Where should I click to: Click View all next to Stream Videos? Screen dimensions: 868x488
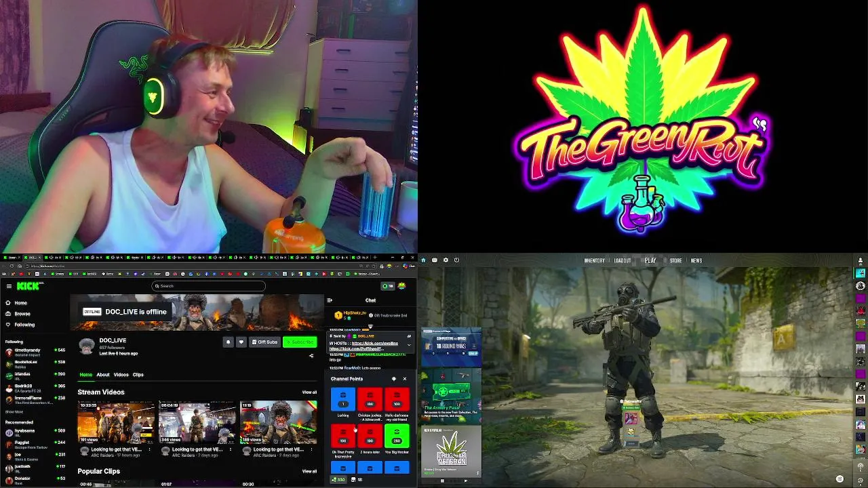coord(309,392)
